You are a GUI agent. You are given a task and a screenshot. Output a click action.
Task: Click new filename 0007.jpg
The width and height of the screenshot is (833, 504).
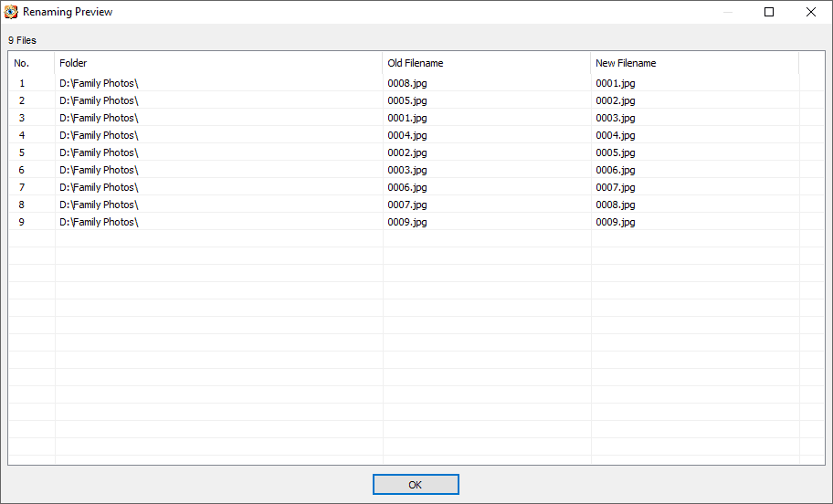tap(616, 187)
